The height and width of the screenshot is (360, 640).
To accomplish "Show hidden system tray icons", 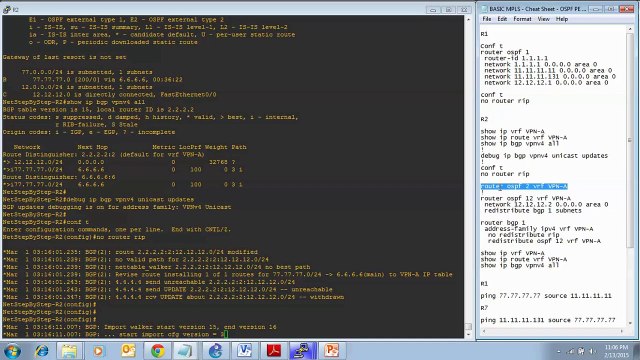I will 558,351.
